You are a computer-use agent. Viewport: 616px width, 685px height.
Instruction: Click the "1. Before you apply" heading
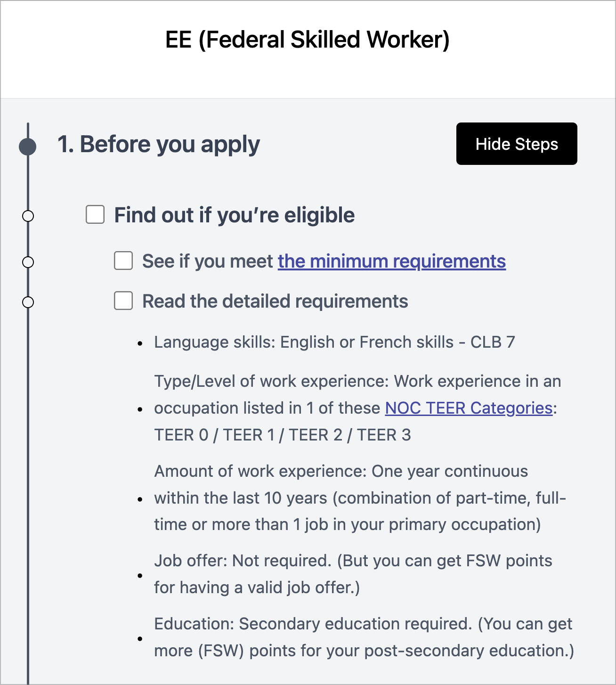coord(158,144)
